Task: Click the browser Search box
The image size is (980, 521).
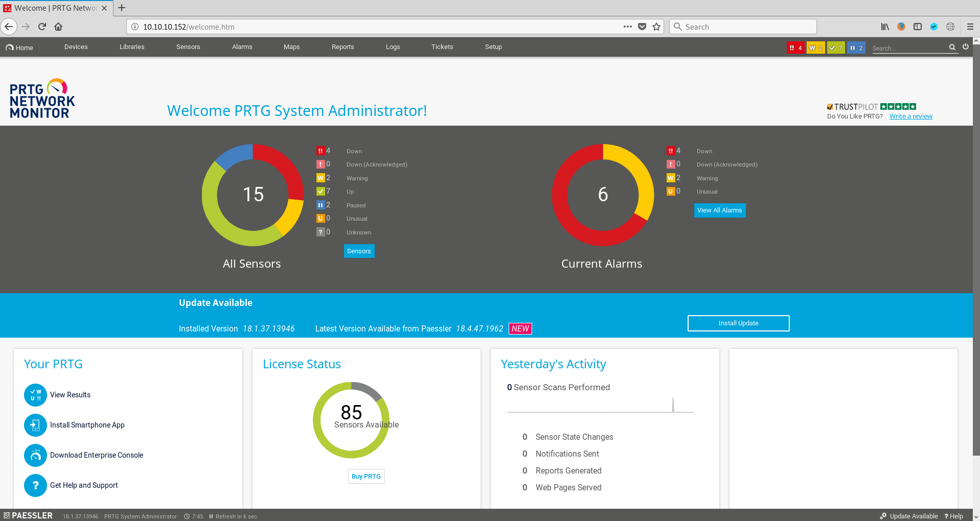Action: tap(743, 27)
